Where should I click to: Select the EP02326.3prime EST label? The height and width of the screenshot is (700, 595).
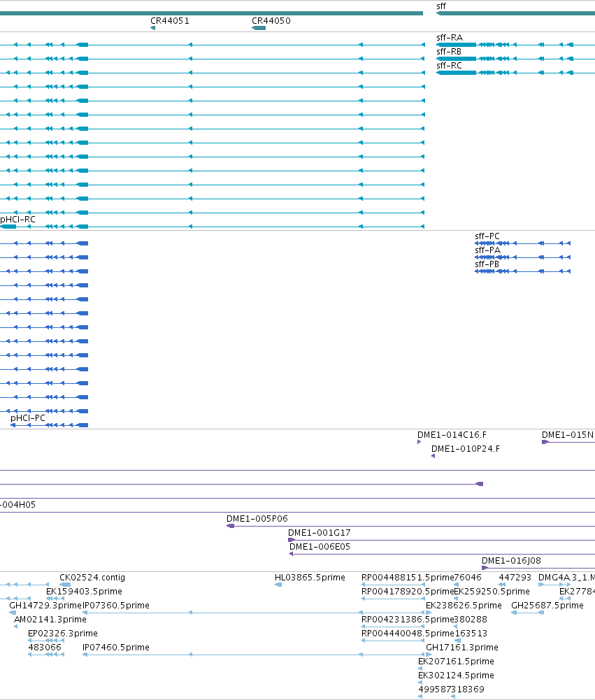click(62, 634)
